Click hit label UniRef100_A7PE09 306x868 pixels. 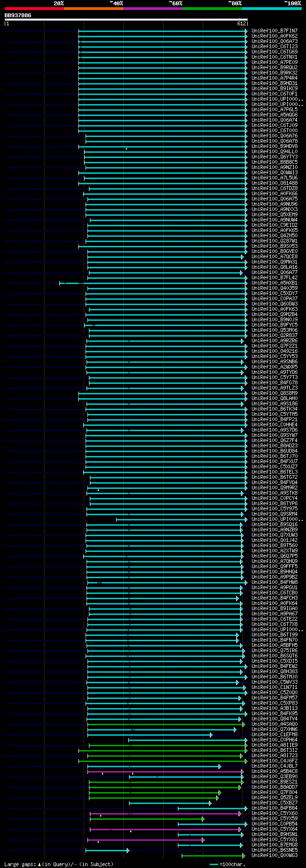(274, 62)
